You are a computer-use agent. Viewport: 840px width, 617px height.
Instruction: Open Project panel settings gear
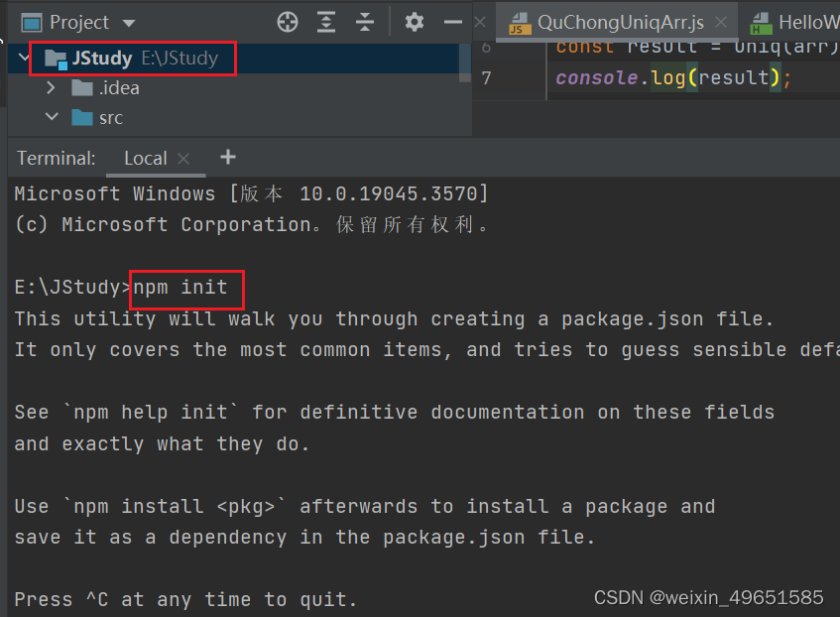[415, 22]
